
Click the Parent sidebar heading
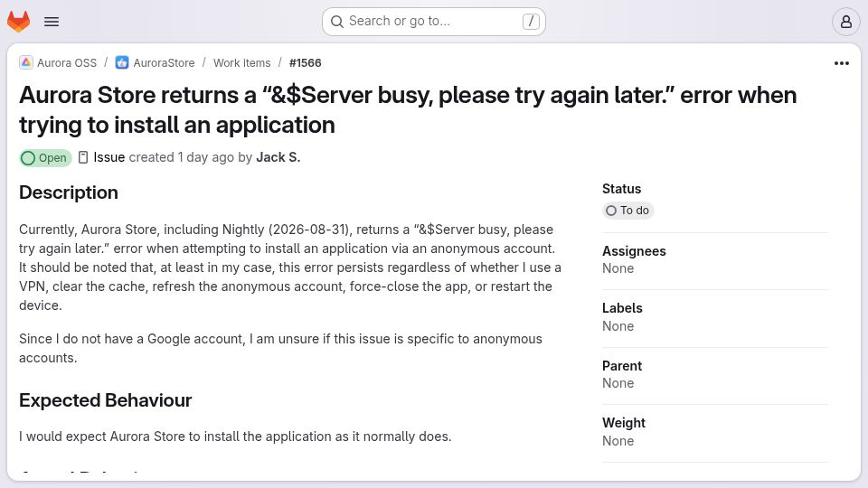point(622,366)
